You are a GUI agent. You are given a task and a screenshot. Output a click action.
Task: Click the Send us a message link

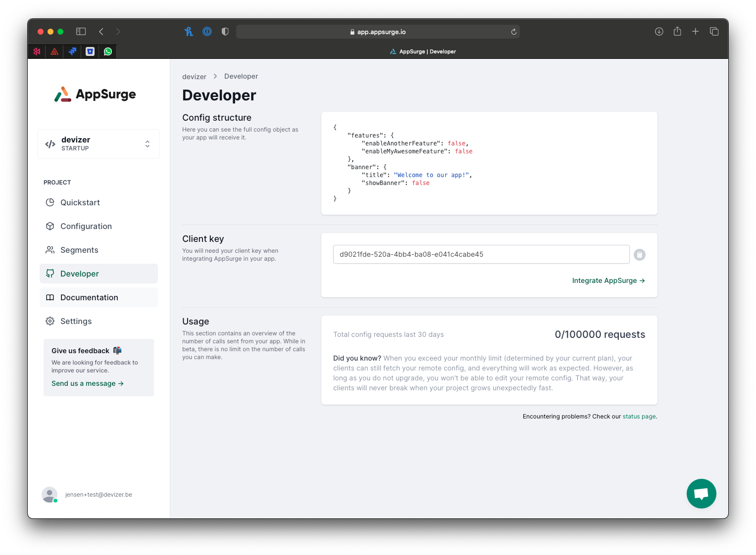(x=88, y=383)
